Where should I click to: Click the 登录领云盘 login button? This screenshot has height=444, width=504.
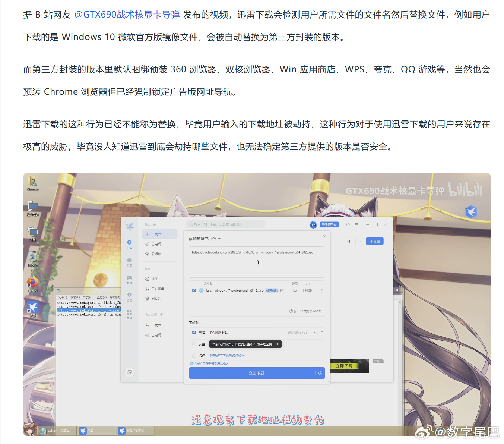point(329,224)
